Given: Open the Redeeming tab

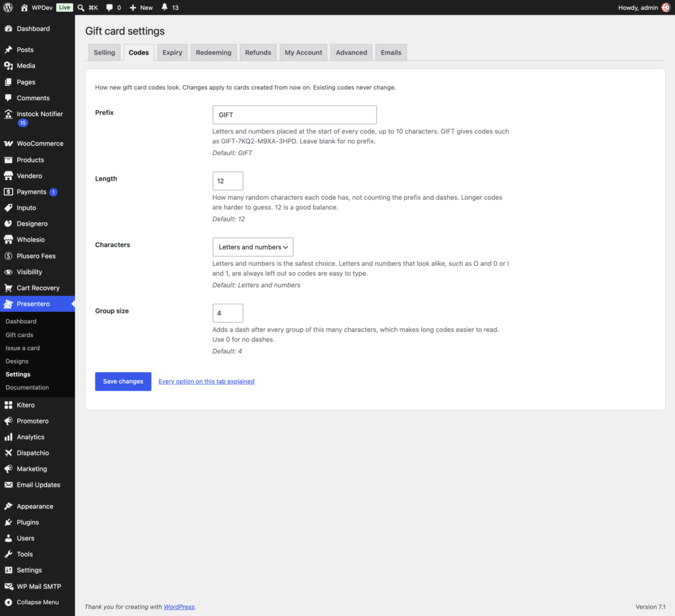Looking at the screenshot, I should coord(214,53).
